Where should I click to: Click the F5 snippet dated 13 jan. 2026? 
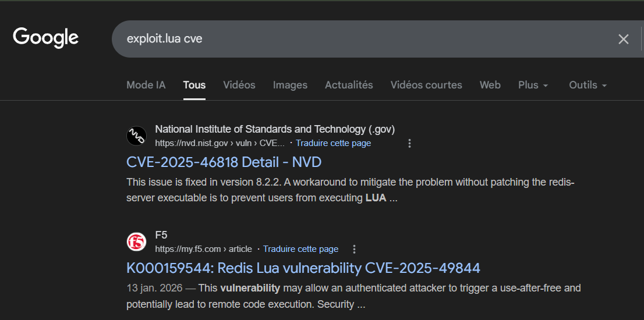(353, 296)
